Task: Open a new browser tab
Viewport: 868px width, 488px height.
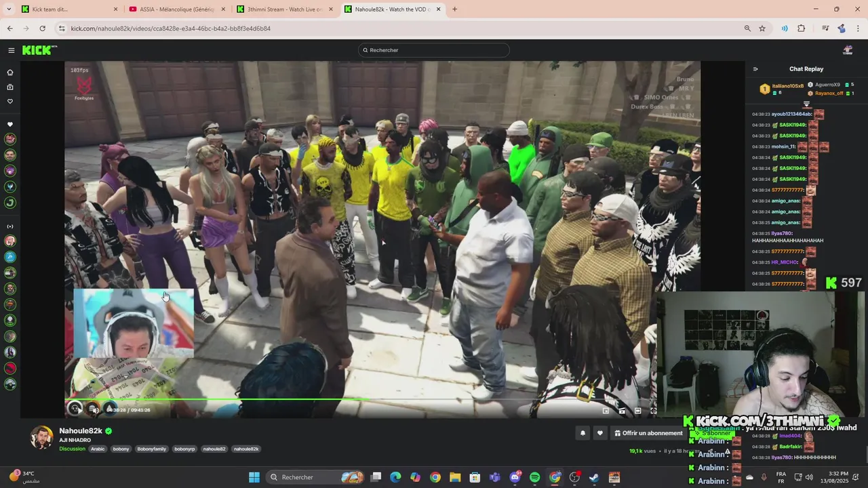Action: (x=454, y=9)
